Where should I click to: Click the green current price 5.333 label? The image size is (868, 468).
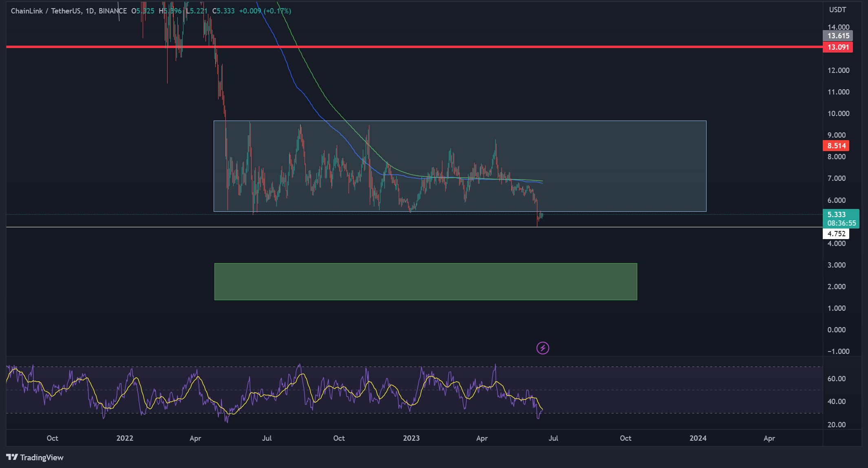point(836,214)
